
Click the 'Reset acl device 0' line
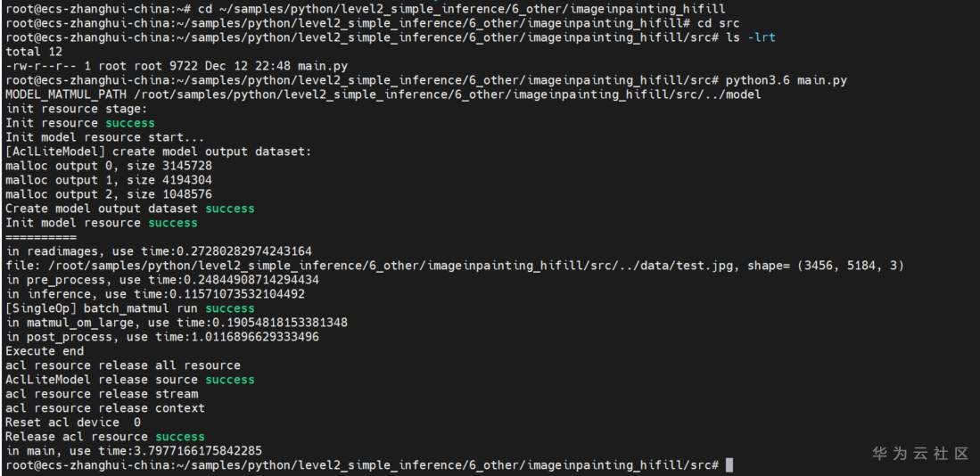coord(73,423)
